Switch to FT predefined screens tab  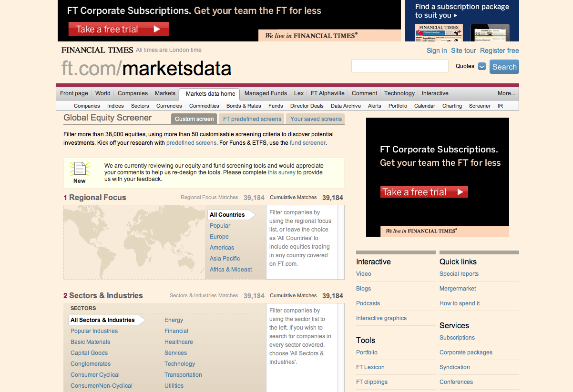(x=252, y=119)
